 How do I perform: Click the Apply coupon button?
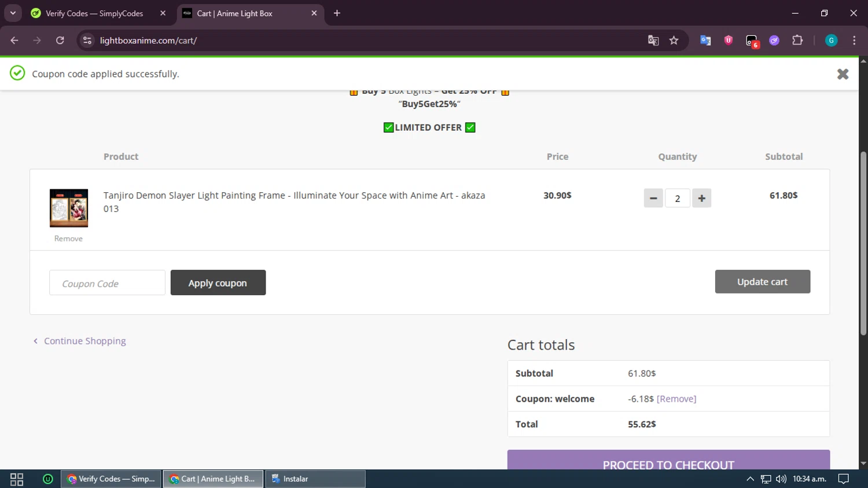click(x=218, y=282)
